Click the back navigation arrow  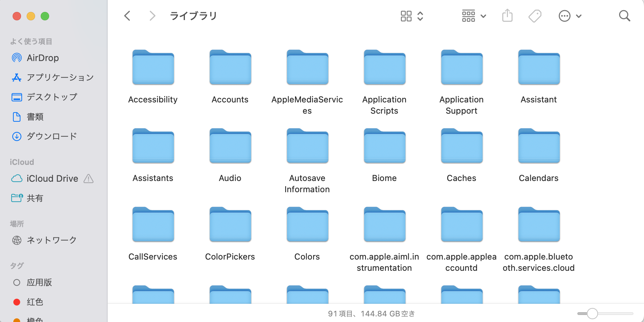click(x=127, y=16)
